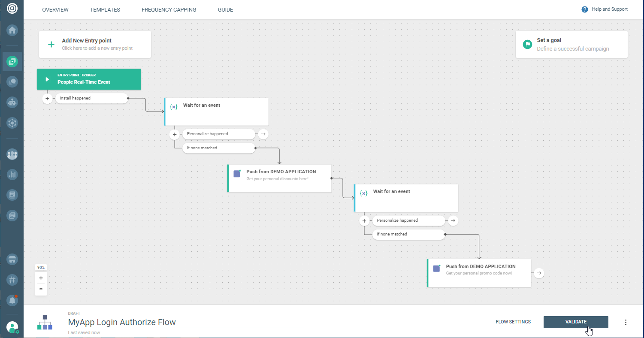This screenshot has height=338, width=644.
Task: Zoom in the canvas with plus button
Action: 41,278
